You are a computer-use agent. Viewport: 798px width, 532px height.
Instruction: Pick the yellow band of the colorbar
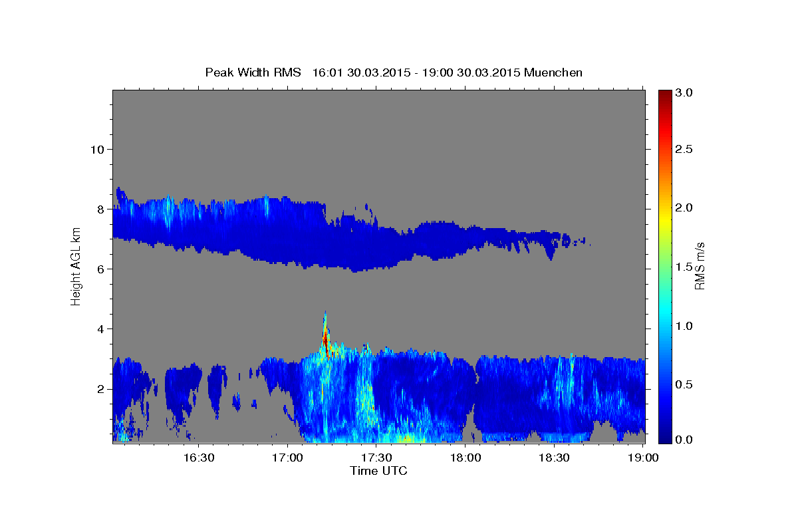664,219
